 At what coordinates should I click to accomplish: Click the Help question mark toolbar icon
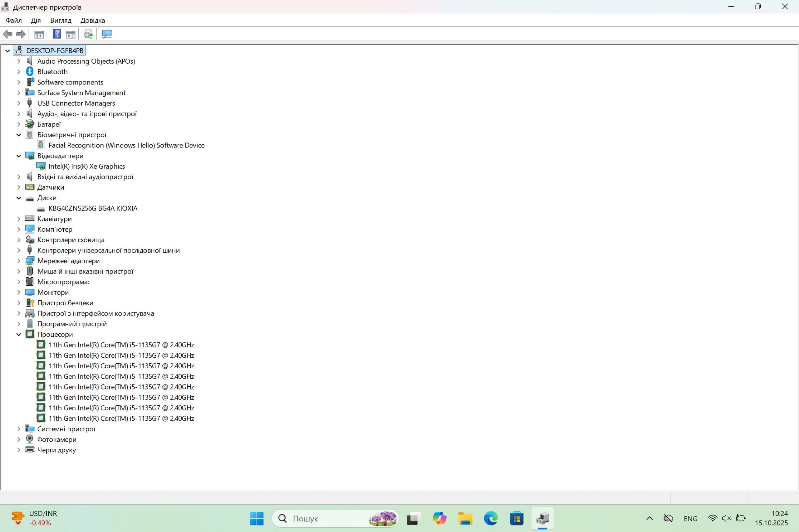click(x=57, y=34)
